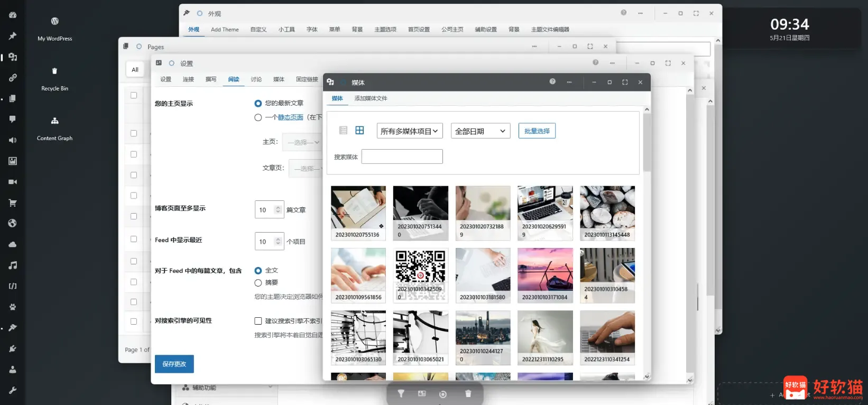Viewport: 868px width, 405px height.
Task: Click the globe icon in sidebar
Action: [x=13, y=223]
